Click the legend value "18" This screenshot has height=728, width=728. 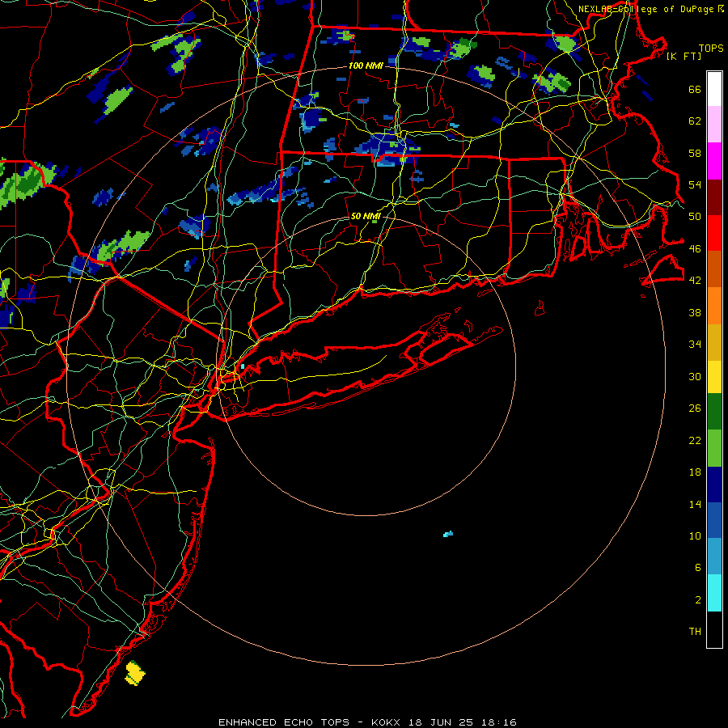pyautogui.click(x=695, y=472)
